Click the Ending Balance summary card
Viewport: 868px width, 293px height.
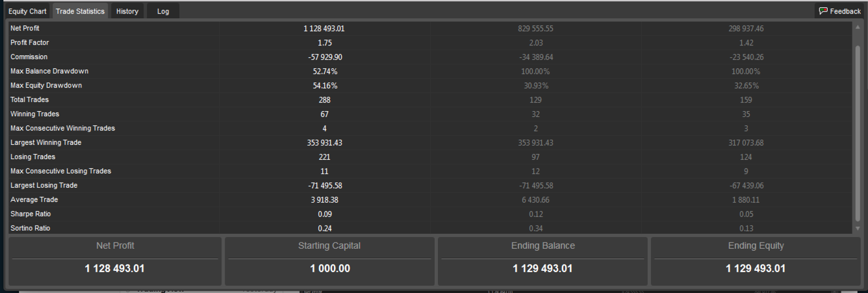point(542,261)
